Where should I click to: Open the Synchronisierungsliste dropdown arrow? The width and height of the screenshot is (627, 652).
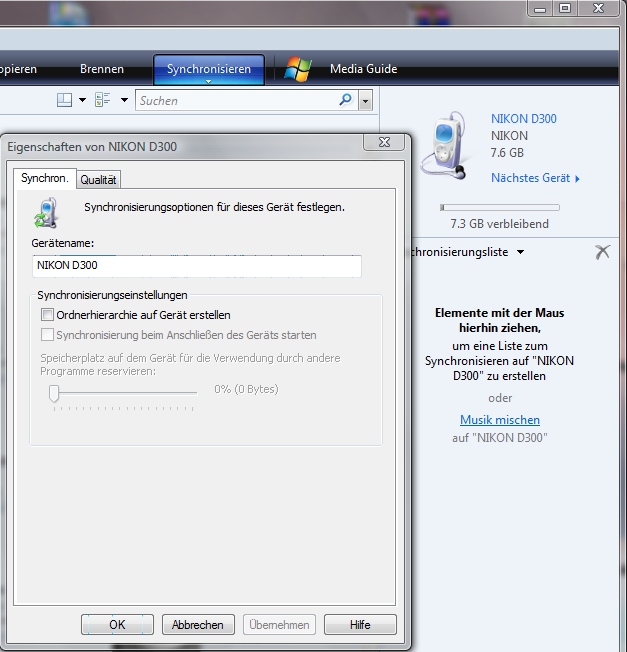tap(520, 252)
